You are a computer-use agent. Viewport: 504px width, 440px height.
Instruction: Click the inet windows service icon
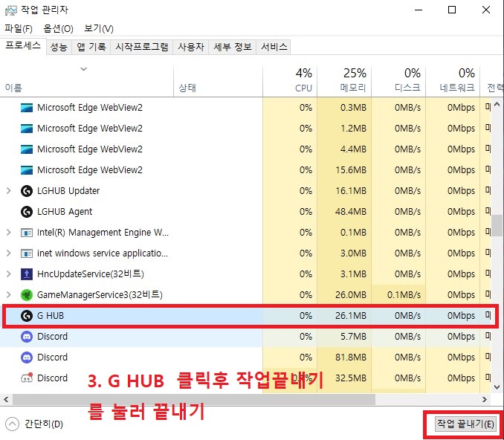tap(26, 253)
